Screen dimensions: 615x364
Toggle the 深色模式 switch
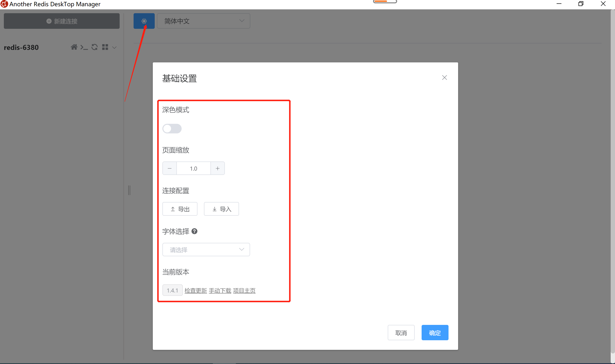[x=172, y=129]
